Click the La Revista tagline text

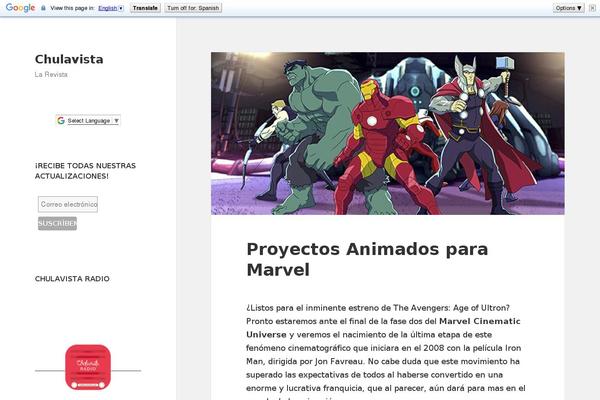(x=51, y=75)
